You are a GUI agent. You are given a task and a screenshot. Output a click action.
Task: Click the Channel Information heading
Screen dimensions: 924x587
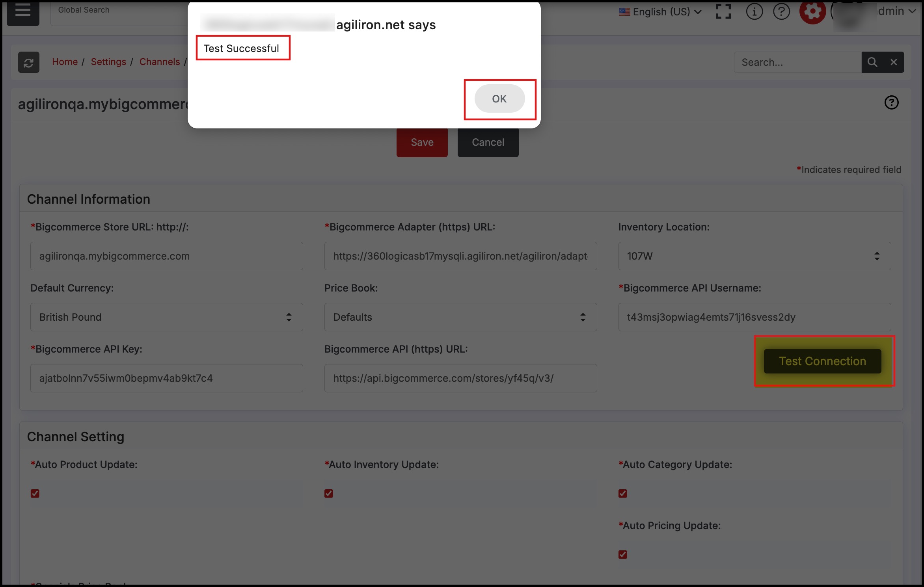[x=89, y=199]
